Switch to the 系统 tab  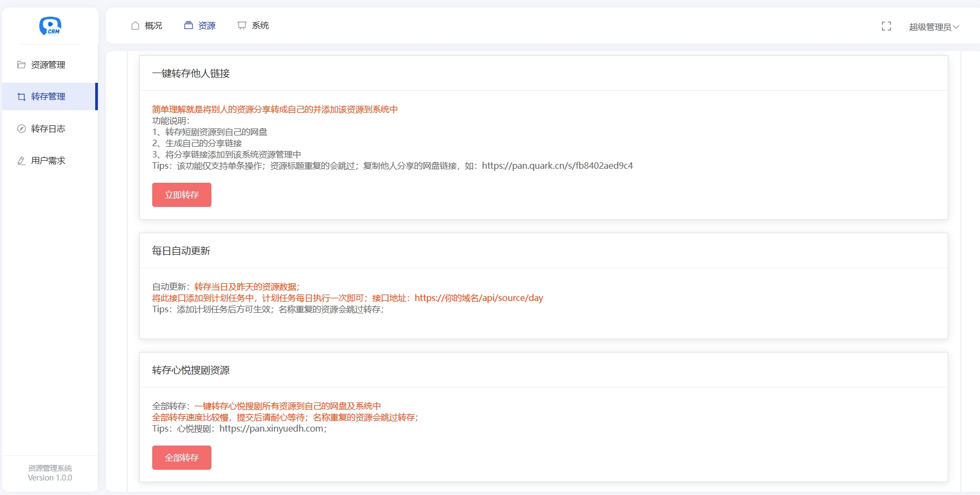260,25
